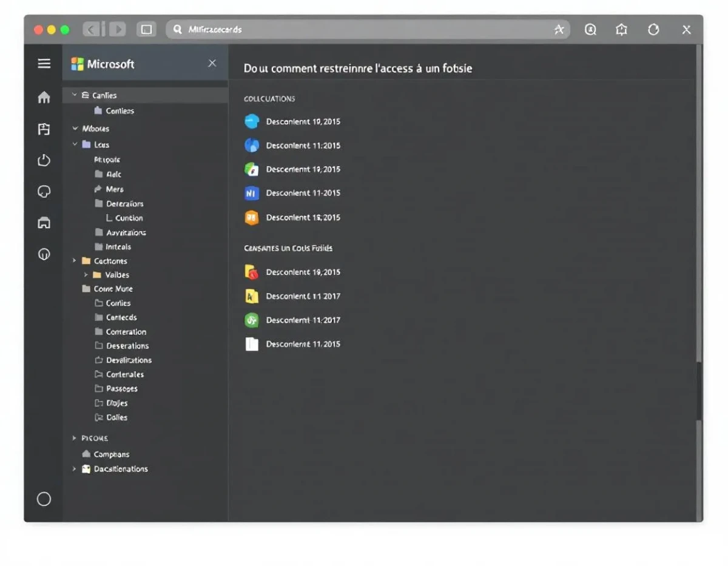Select the Initeals folder
Image resolution: width=728 pixels, height=566 pixels.
113,247
